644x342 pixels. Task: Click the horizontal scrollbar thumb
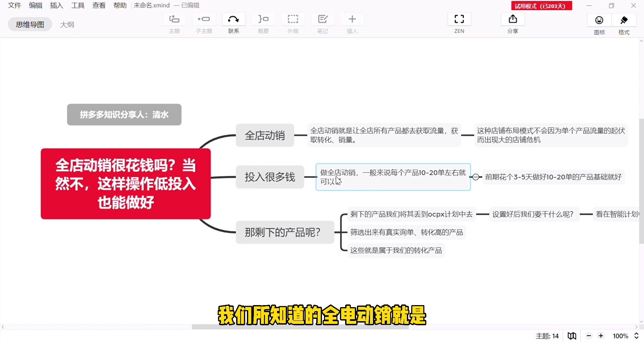click(300, 327)
